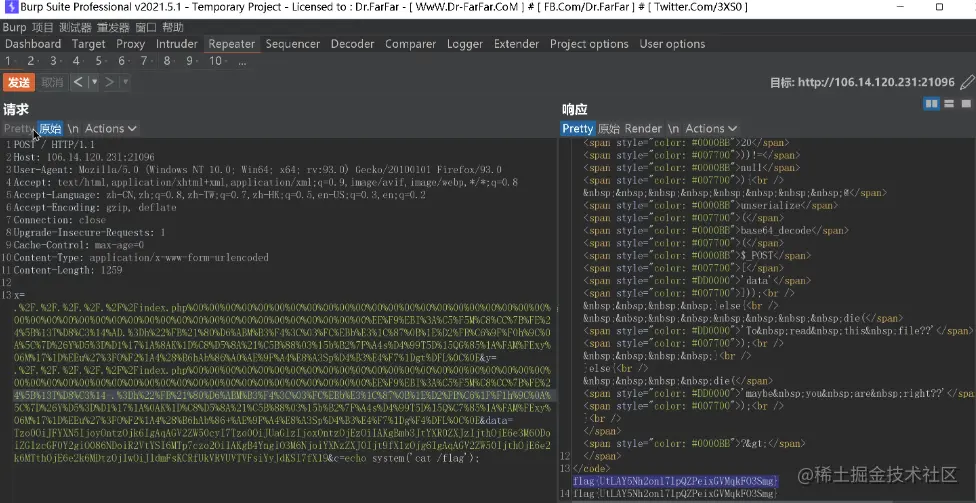This screenshot has height=503, width=976.
Task: Switch to the Intruder tab
Action: point(177,44)
